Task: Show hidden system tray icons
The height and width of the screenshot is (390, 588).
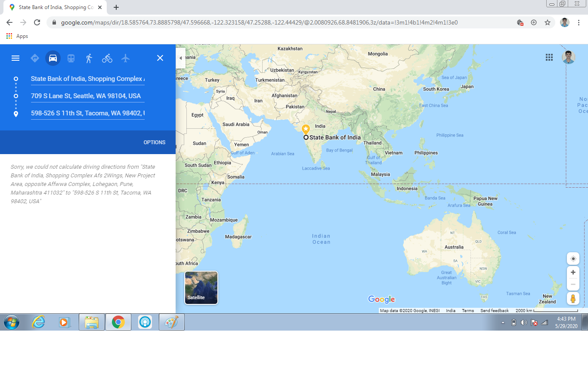Action: click(503, 322)
